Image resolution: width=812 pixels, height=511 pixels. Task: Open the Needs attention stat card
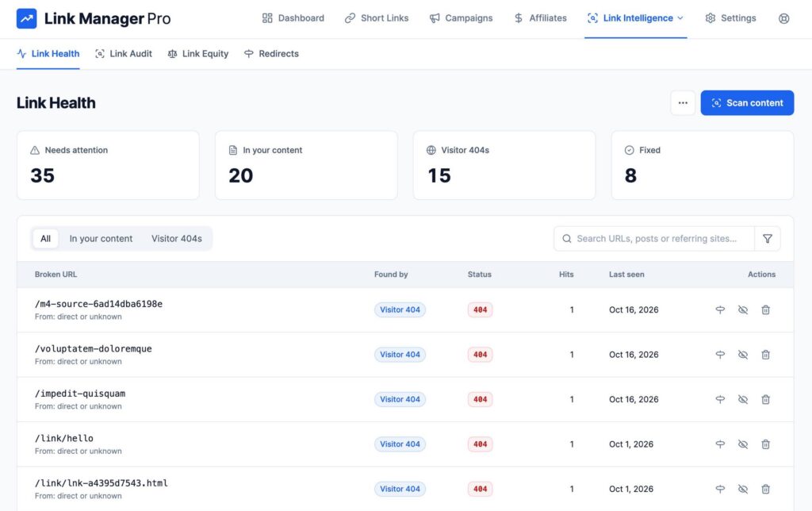click(108, 165)
